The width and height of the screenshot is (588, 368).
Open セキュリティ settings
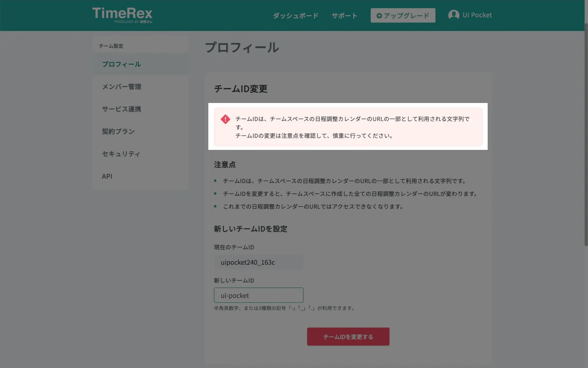121,154
